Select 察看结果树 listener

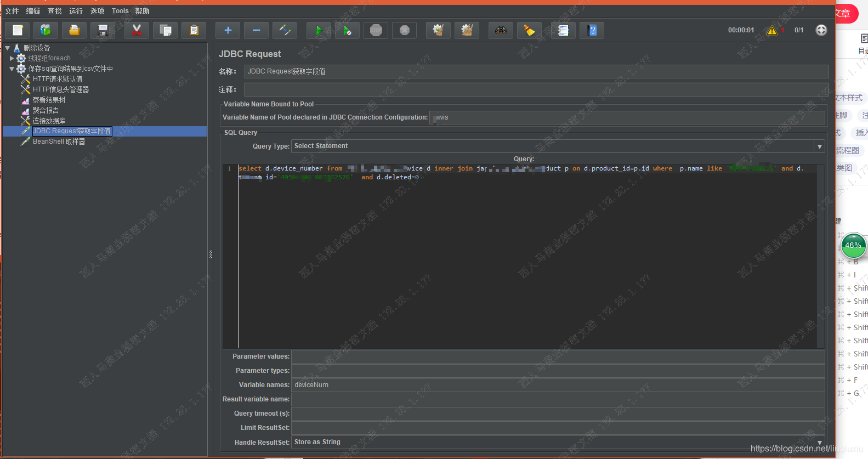coord(49,100)
